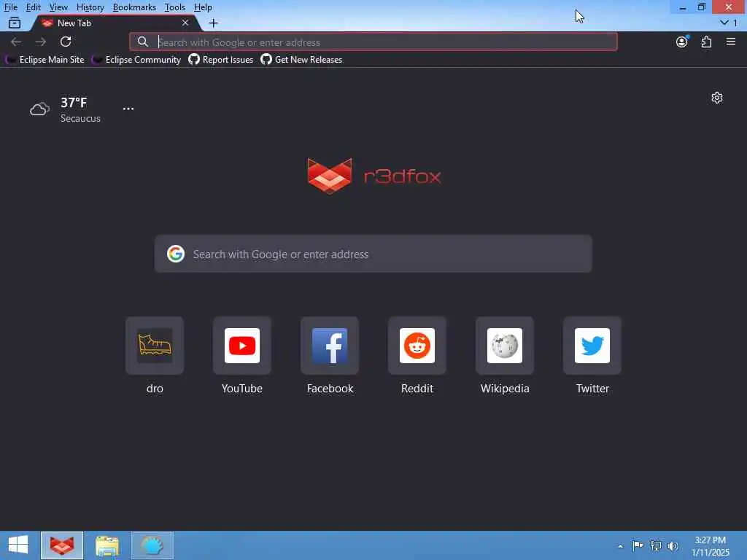
Task: Open Get New Releases bookmark
Action: (x=301, y=60)
